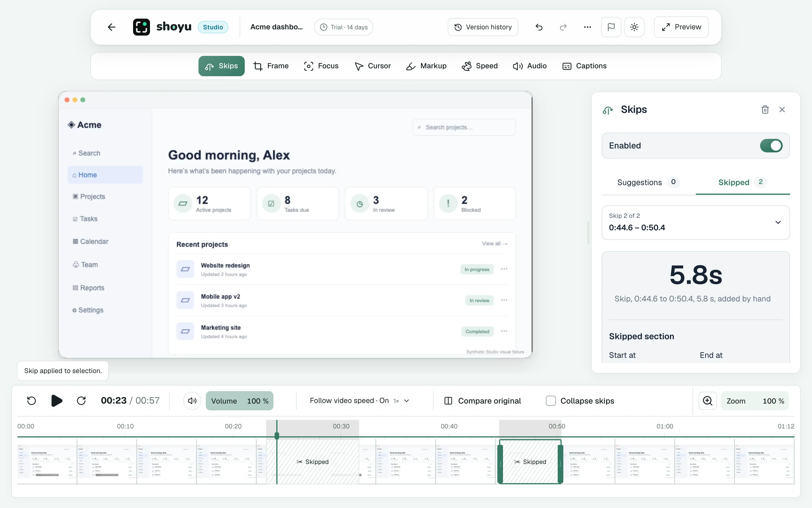Click the zoom magnifier icon
Image resolution: width=812 pixels, height=508 pixels.
[708, 400]
